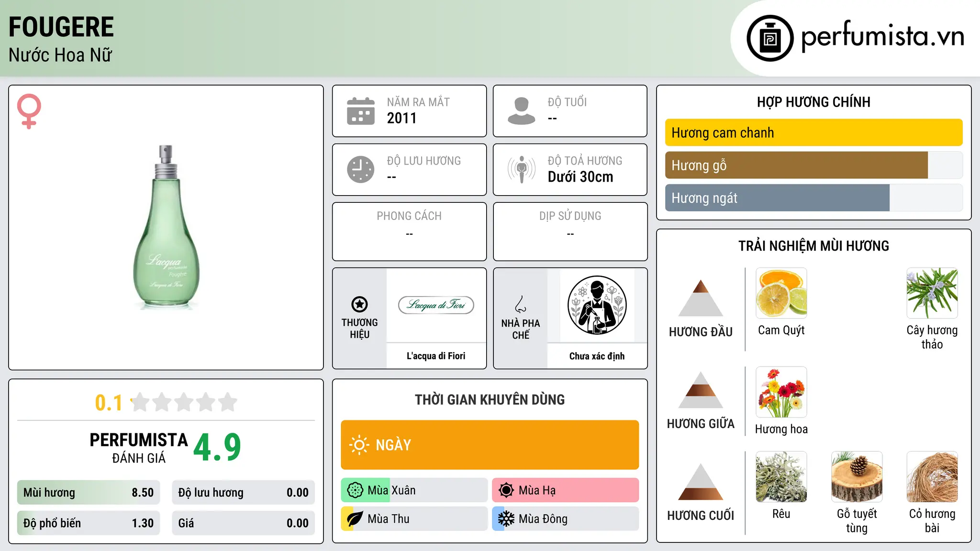Click the sun icon in the NGÀY bar
The image size is (980, 551).
[x=359, y=445]
